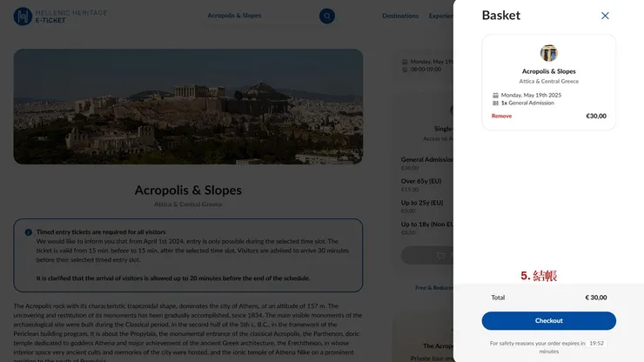Close the Basket panel

click(605, 16)
